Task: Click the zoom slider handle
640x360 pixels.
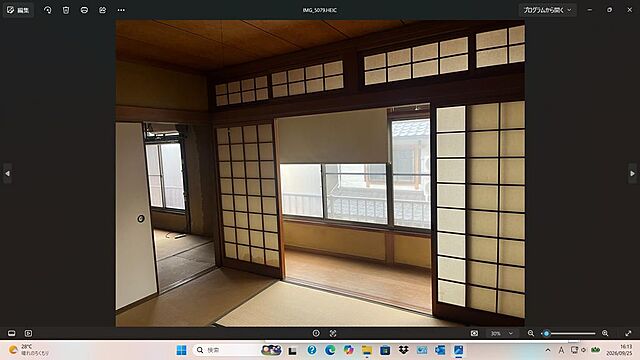Action: 547,333
